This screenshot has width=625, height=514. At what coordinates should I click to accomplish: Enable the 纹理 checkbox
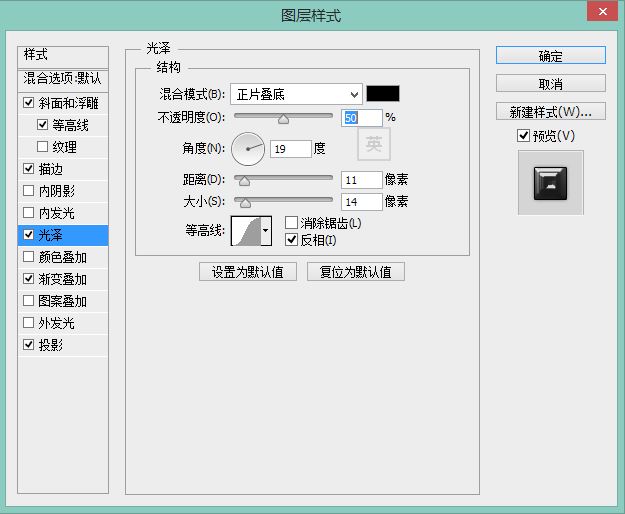[x=42, y=147]
